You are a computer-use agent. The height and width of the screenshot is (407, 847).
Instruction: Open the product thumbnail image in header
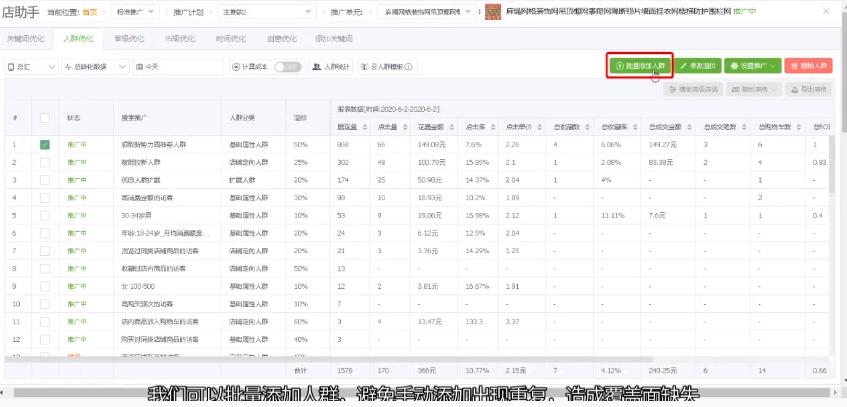[493, 11]
